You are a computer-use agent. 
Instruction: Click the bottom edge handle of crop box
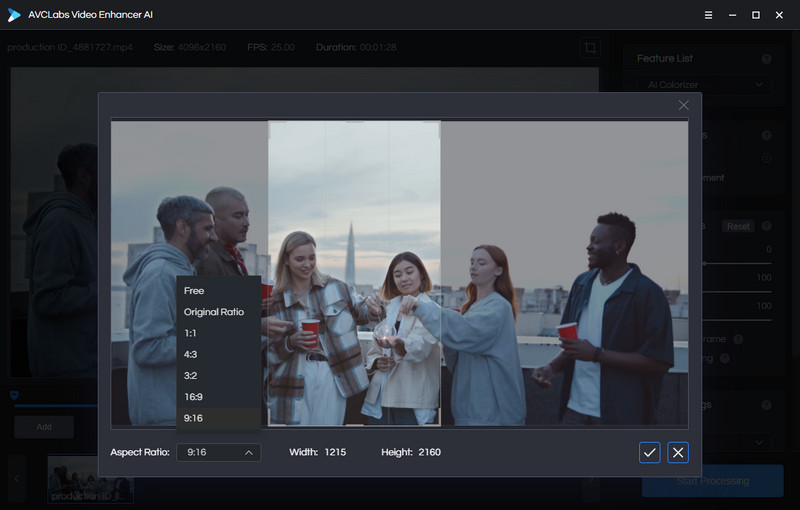(355, 424)
